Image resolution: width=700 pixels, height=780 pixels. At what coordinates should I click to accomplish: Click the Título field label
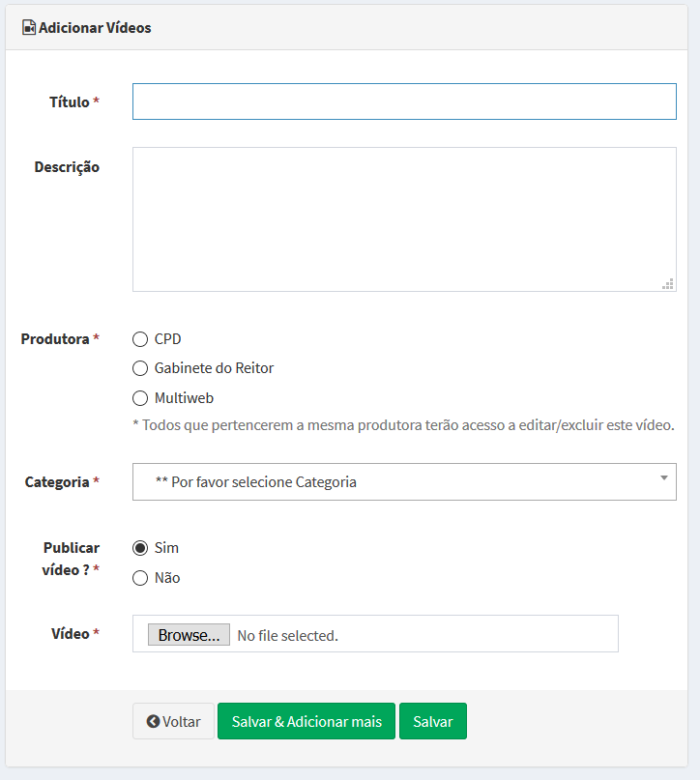69,102
